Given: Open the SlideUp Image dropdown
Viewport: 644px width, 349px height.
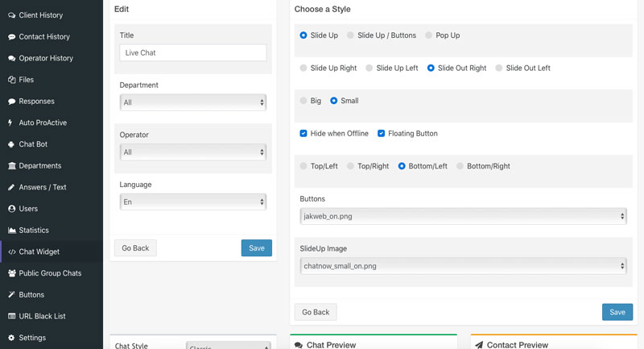Looking at the screenshot, I should click(x=463, y=265).
